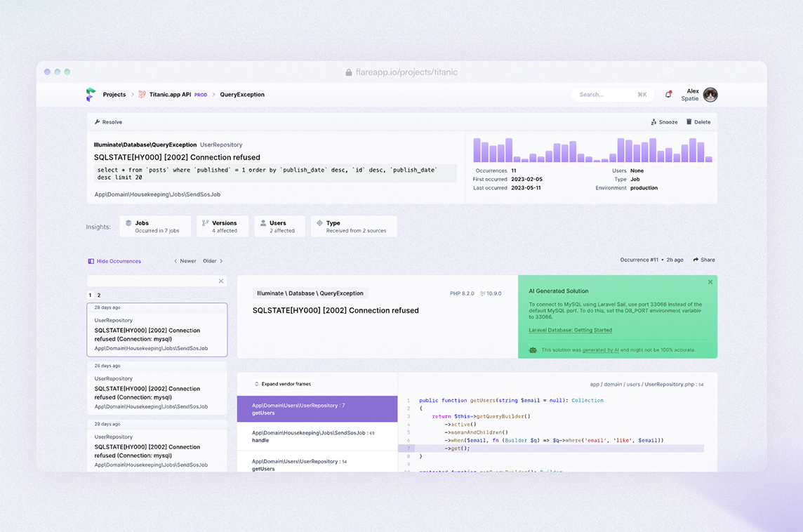
Task: Select the 26 days ago occurrence
Action: coord(157,388)
